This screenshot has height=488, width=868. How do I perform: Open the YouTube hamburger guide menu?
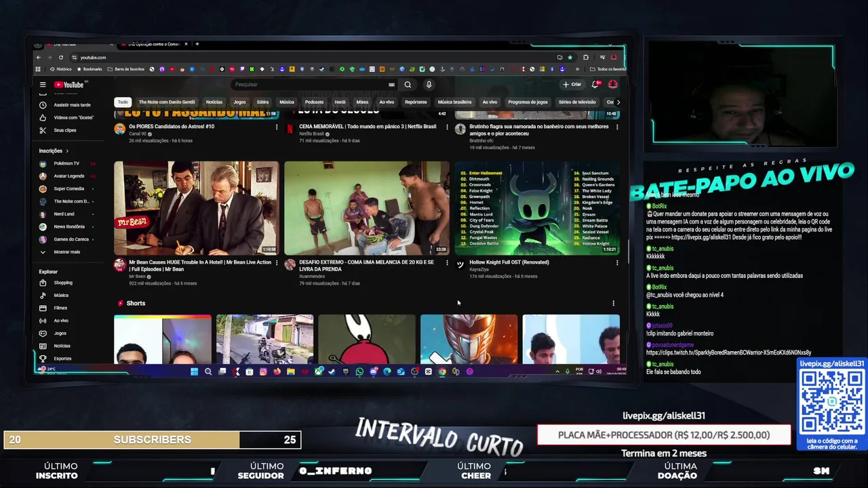(x=42, y=85)
